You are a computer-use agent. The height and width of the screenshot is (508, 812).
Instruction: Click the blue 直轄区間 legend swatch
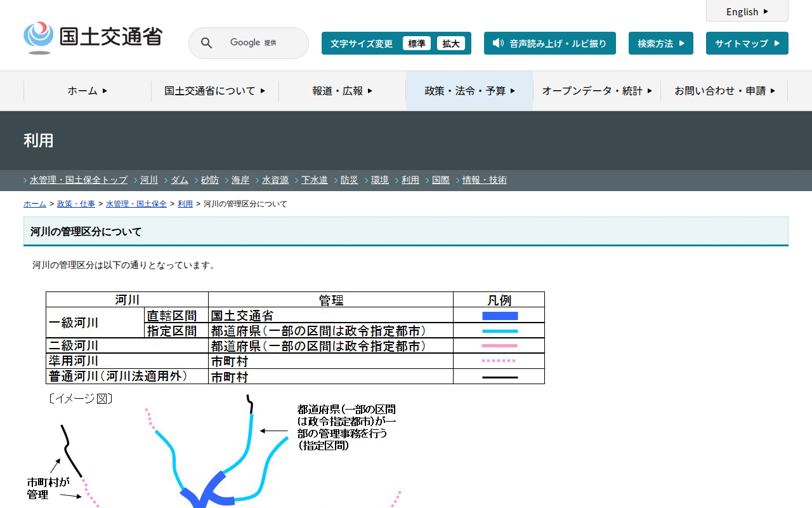500,316
